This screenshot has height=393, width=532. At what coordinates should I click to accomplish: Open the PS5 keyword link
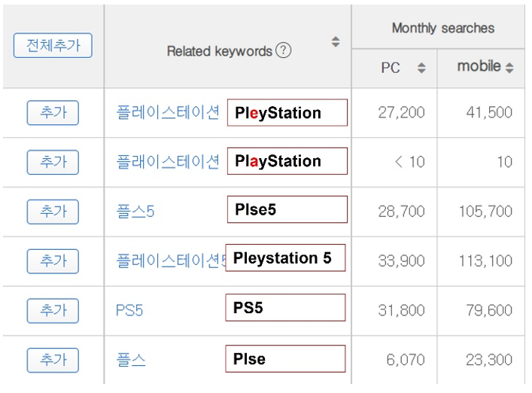click(129, 310)
